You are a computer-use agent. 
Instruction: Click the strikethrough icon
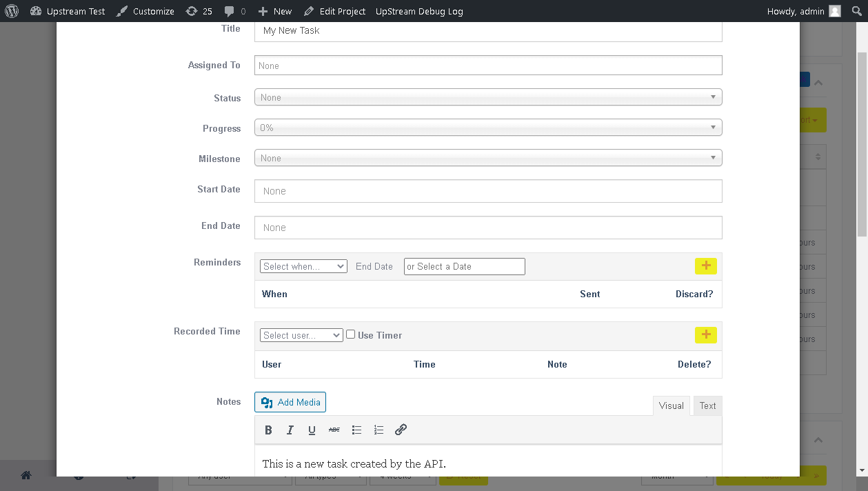pos(334,430)
